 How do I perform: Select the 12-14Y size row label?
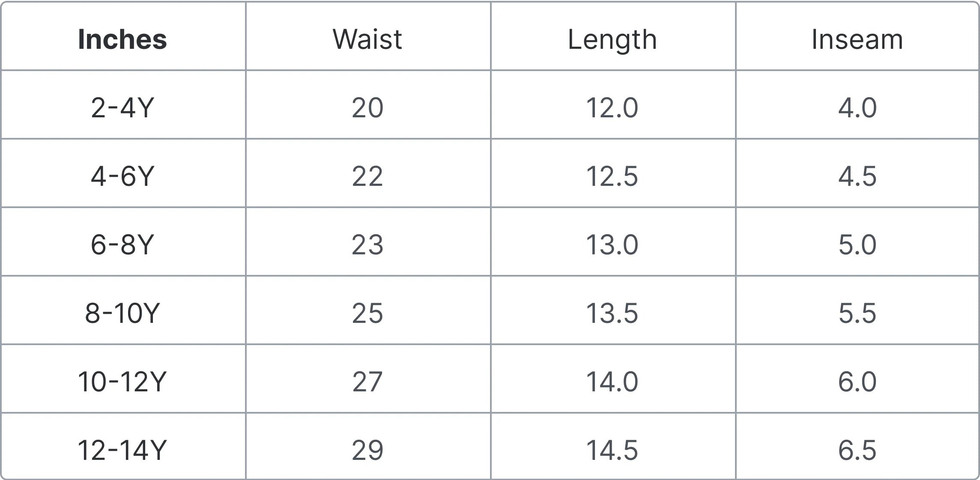pyautogui.click(x=122, y=450)
